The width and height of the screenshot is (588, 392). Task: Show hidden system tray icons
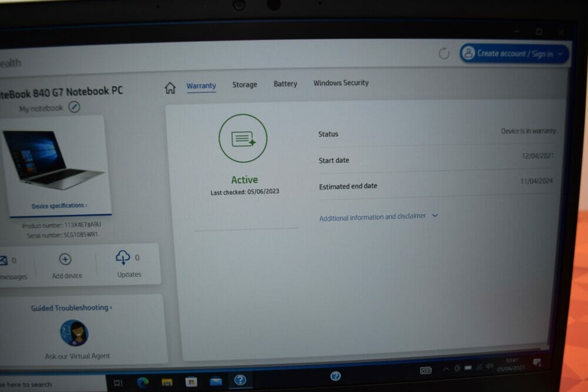pos(446,369)
